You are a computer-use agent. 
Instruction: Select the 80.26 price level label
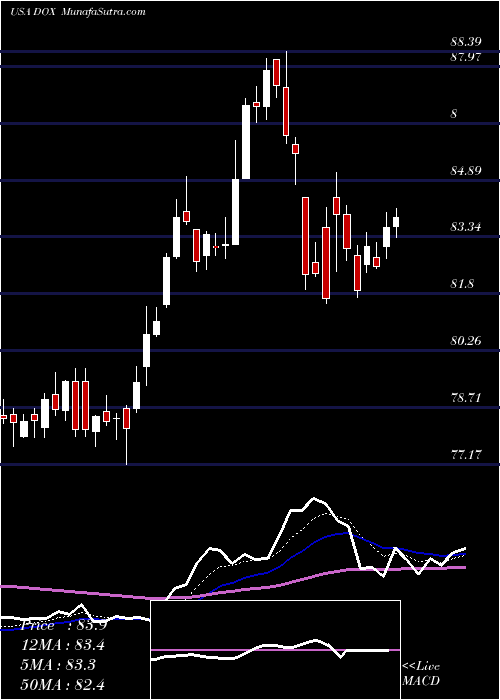(466, 341)
